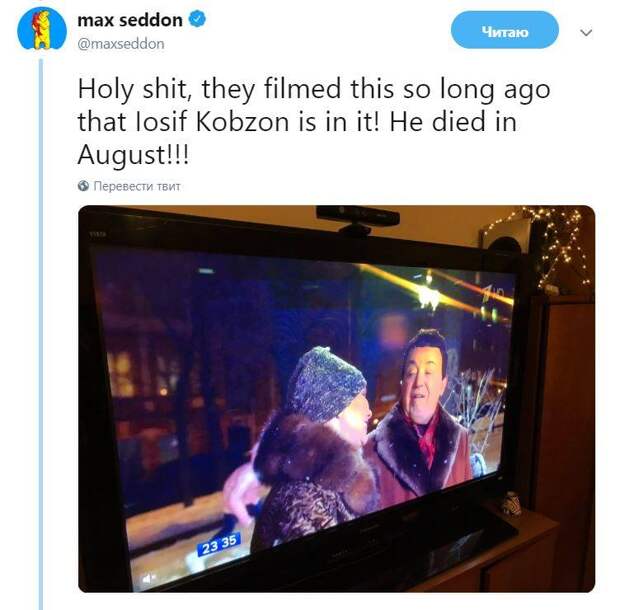Click the knit hat in the photo
The image size is (620, 610).
(x=326, y=384)
